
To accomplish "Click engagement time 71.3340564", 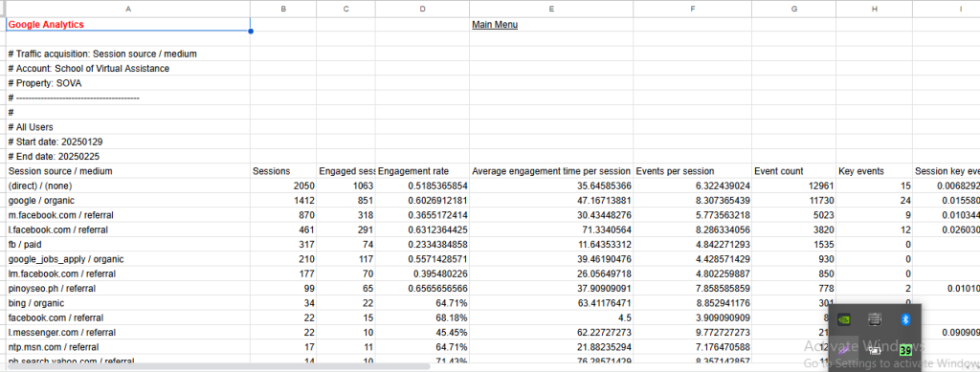I will pos(551,230).
